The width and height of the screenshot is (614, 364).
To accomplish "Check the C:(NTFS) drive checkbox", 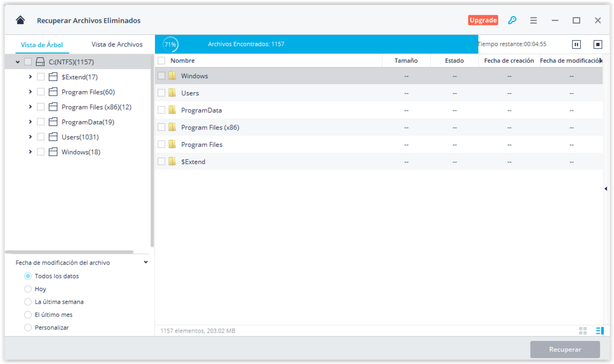I will (x=28, y=62).
